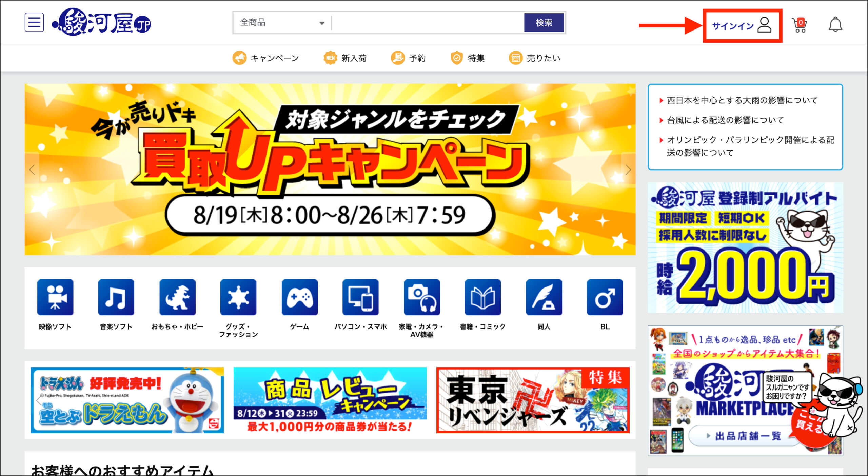Select the 音楽ソフト category icon

point(116,297)
